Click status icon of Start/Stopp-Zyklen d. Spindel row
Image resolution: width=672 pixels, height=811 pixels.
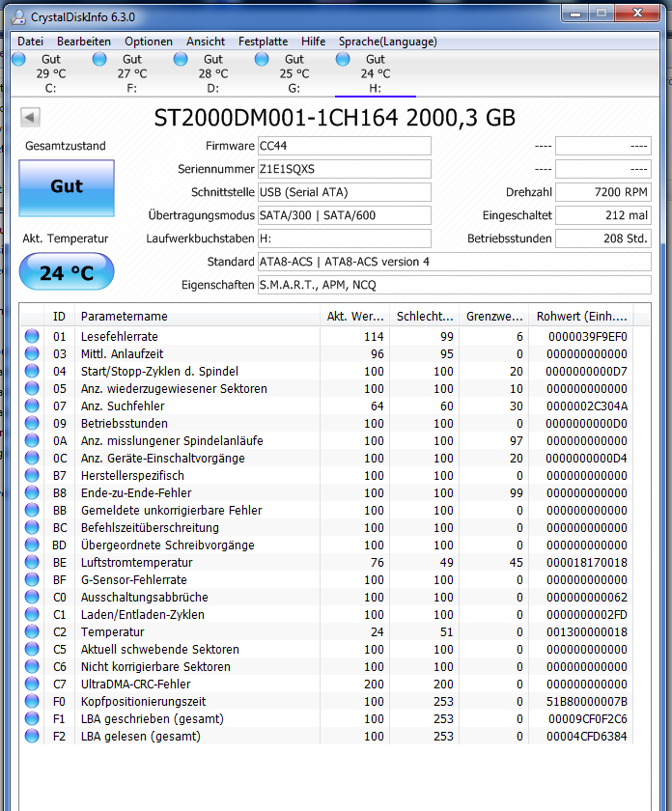point(32,371)
